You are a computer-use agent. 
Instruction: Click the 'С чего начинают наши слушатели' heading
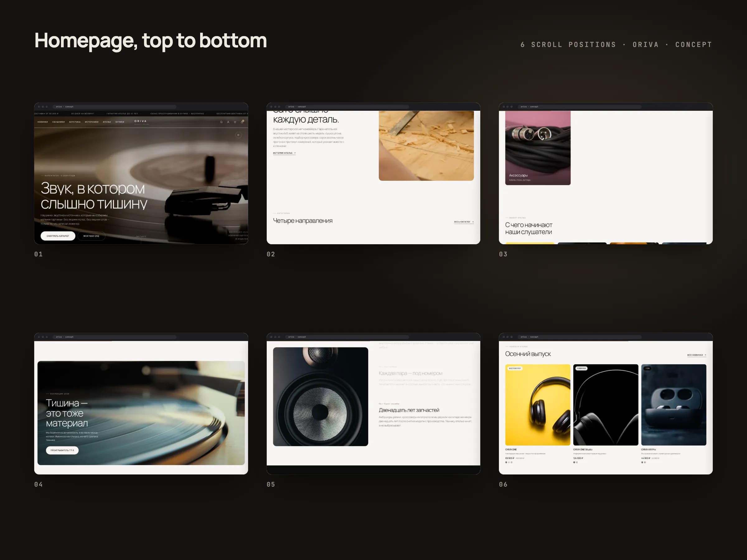point(529,228)
